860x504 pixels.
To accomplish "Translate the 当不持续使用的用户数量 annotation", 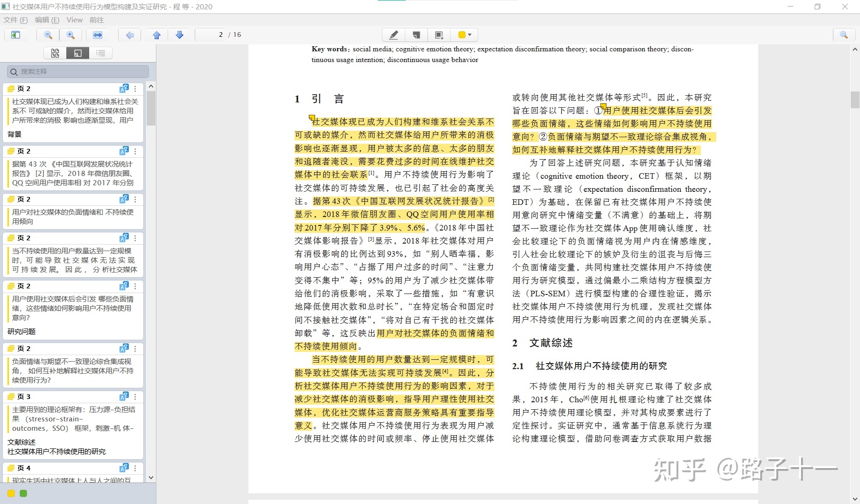I will tap(124, 238).
